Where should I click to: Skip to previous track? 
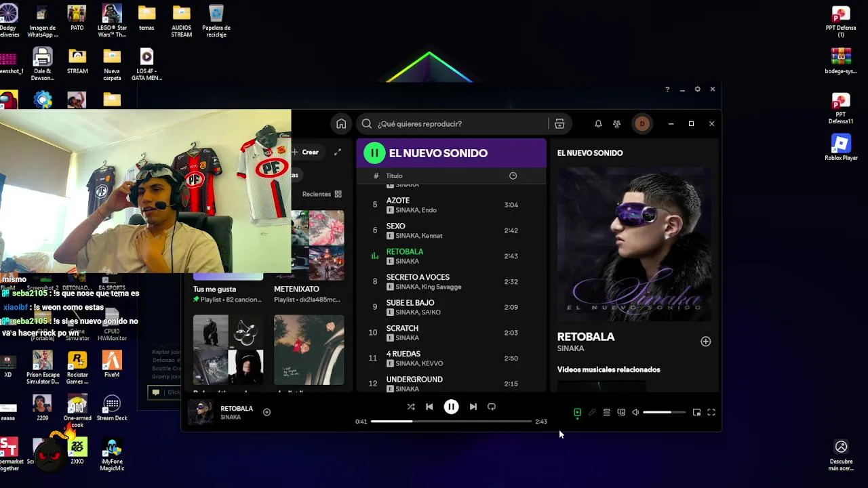point(429,407)
